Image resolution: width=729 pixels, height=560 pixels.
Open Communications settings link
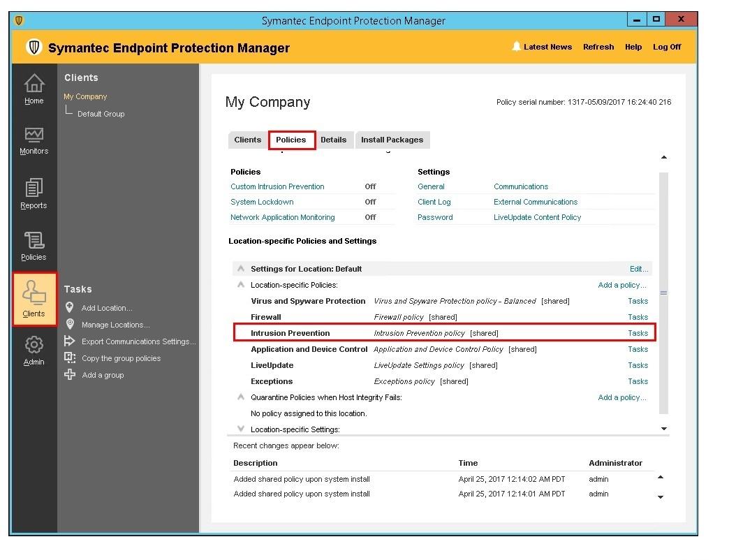(521, 186)
